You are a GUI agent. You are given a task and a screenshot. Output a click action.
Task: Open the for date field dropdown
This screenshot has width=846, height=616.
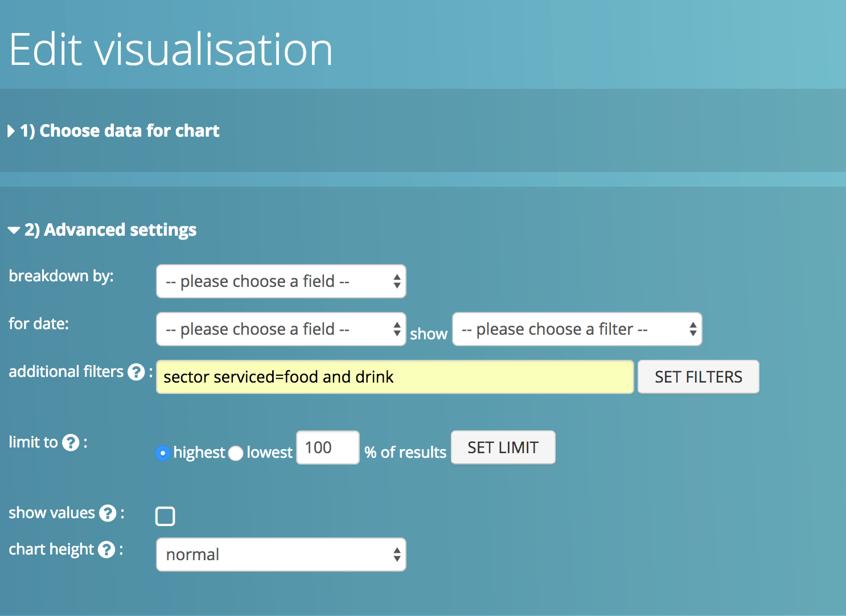point(281,329)
